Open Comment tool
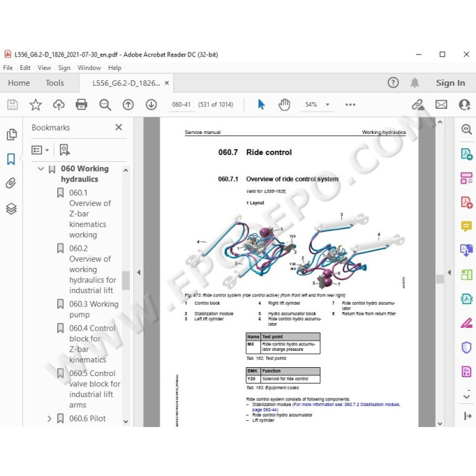This screenshot has height=476, width=476. coord(466,226)
